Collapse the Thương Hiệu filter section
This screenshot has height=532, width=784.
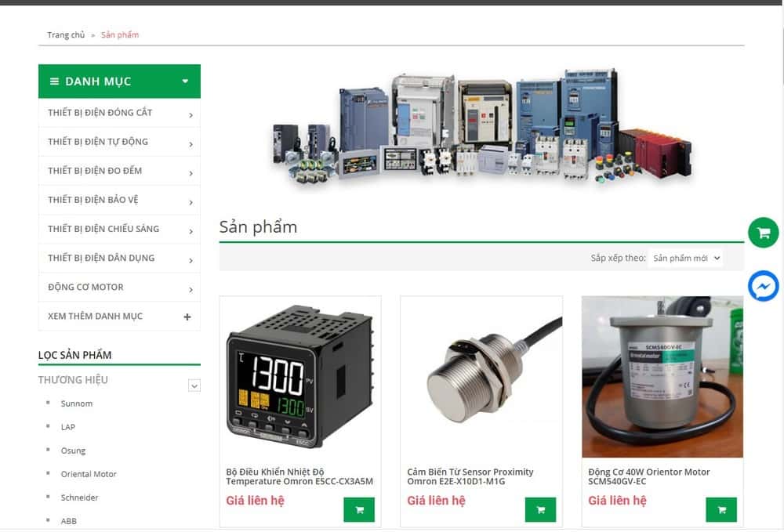(194, 385)
